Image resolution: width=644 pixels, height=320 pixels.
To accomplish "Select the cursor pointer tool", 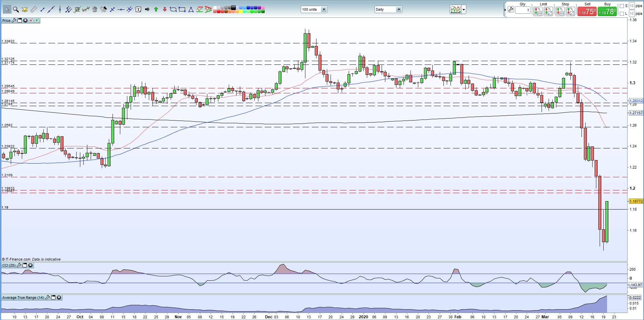I will click(x=7, y=9).
